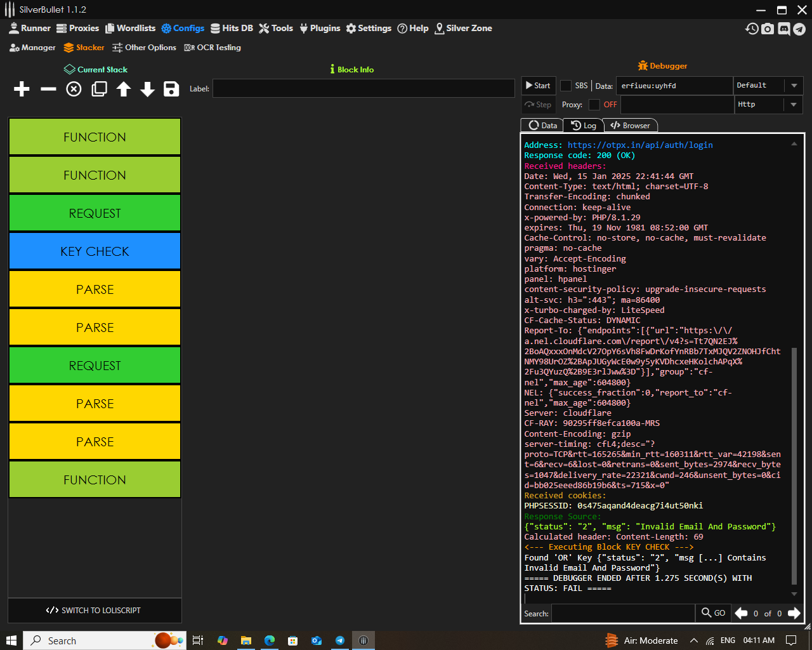812x650 pixels.
Task: Remove selected block with minus icon
Action: (x=48, y=89)
